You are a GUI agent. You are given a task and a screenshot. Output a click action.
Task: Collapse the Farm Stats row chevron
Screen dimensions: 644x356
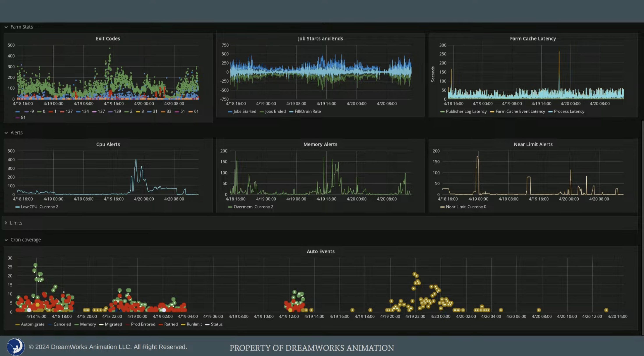(6, 27)
